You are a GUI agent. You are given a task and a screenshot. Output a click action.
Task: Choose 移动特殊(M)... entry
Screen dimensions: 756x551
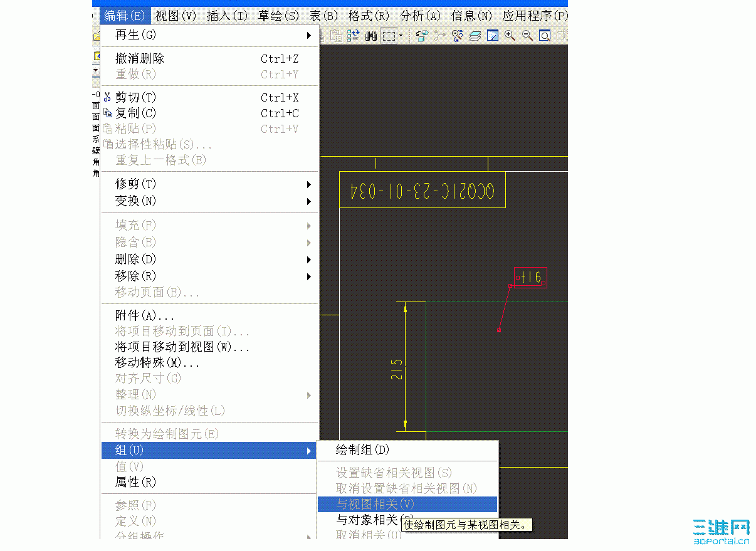tap(209, 362)
